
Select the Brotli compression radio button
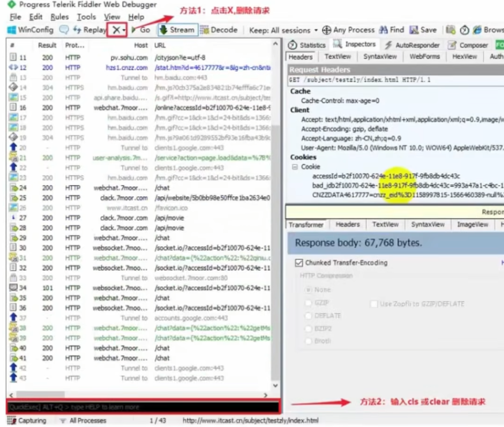tap(309, 341)
